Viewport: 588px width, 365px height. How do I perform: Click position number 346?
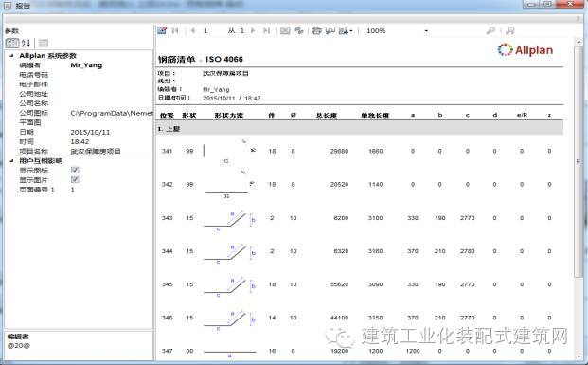tap(167, 318)
